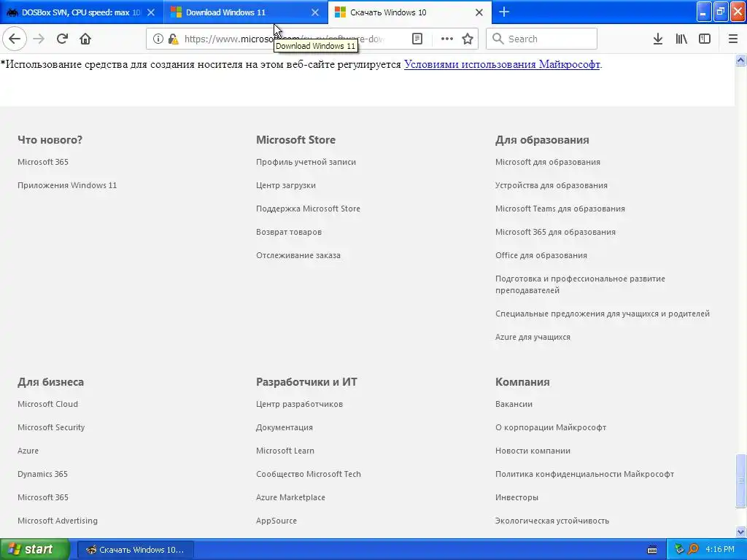The image size is (747, 560).
Task: Open a new tab with the plus button
Action: (503, 12)
